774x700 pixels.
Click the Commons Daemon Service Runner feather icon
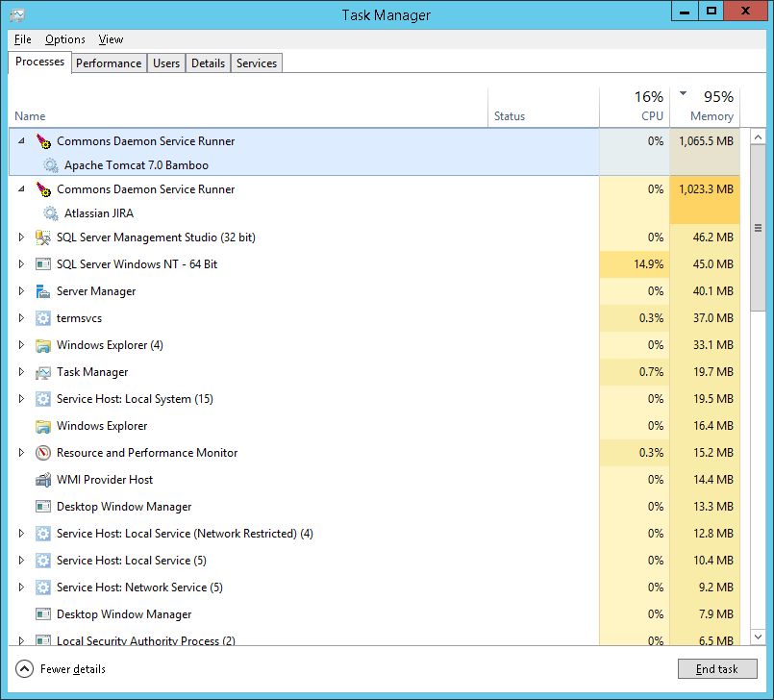pos(43,140)
